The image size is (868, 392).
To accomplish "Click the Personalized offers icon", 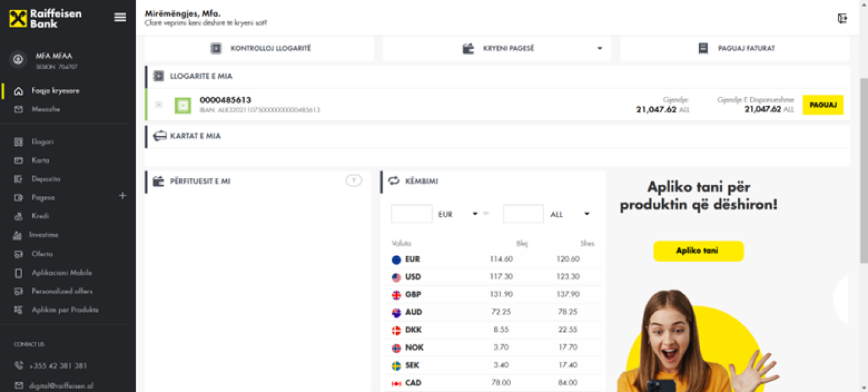I will tap(19, 291).
